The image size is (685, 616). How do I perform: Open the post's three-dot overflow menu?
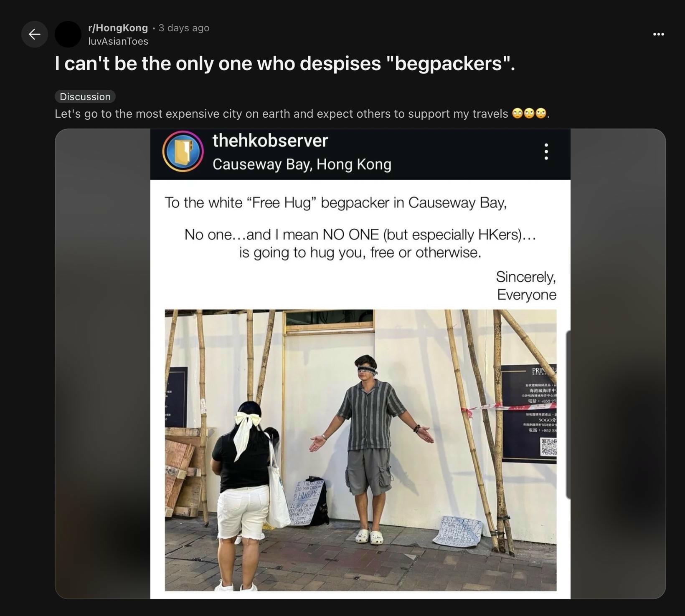[x=658, y=34]
